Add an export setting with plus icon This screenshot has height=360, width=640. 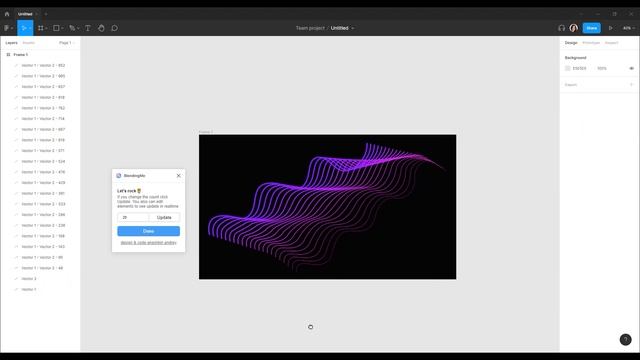click(631, 84)
